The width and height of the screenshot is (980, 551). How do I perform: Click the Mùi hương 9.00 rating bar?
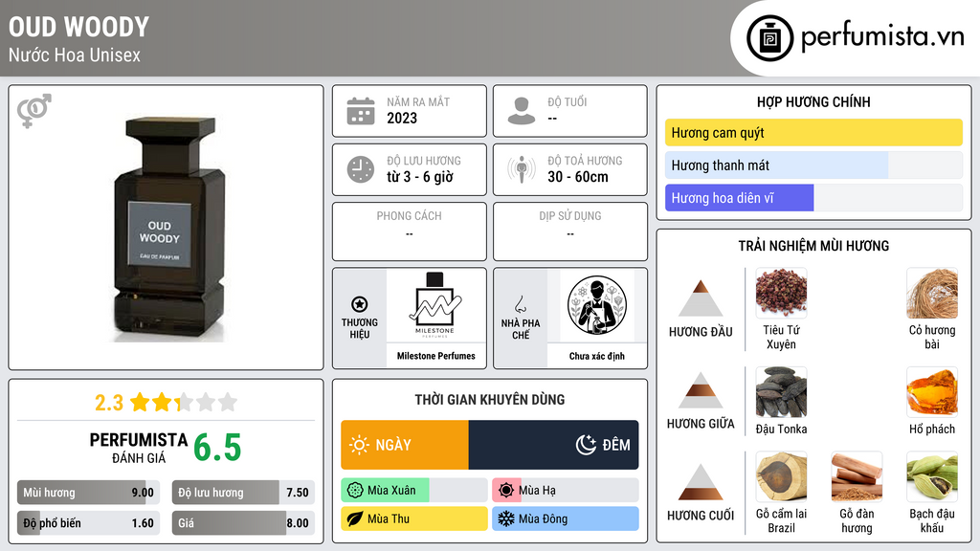(88, 493)
